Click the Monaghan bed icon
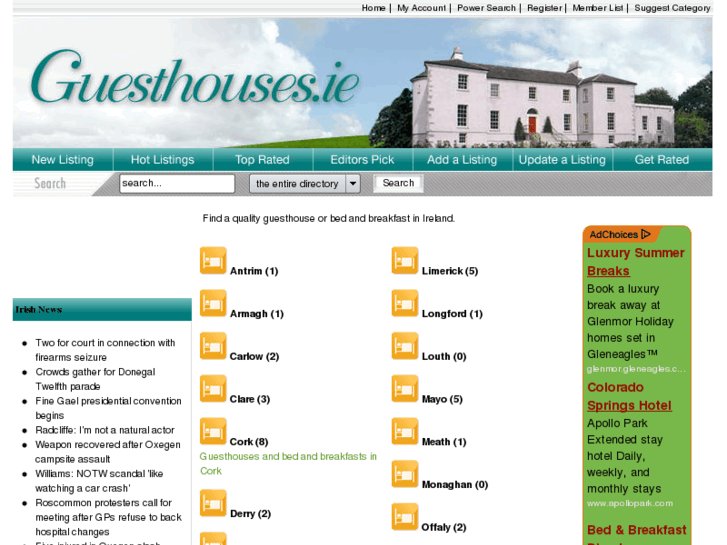727x545 pixels. (x=405, y=474)
